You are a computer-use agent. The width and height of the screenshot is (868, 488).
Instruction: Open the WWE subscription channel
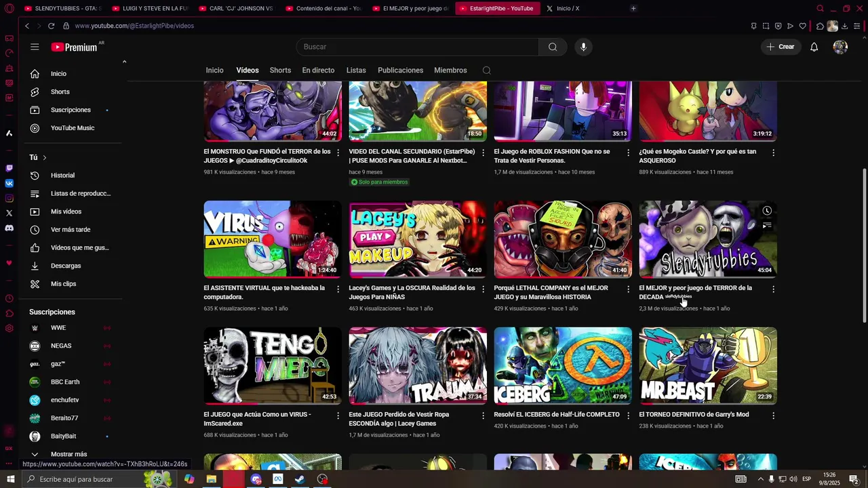click(x=75, y=328)
